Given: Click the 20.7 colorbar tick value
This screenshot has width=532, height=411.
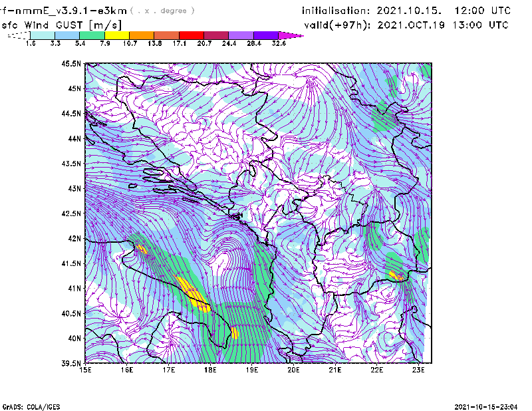Looking at the screenshot, I should pyautogui.click(x=204, y=43).
